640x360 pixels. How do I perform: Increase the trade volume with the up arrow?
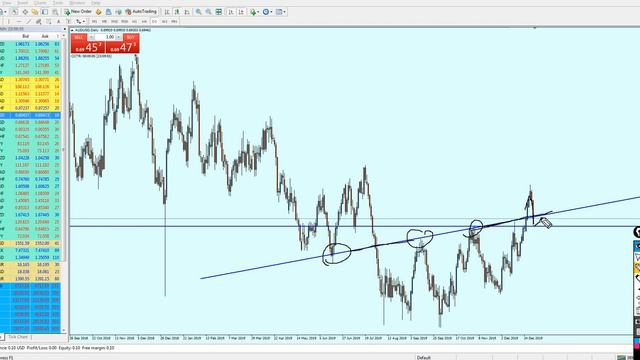(118, 37)
